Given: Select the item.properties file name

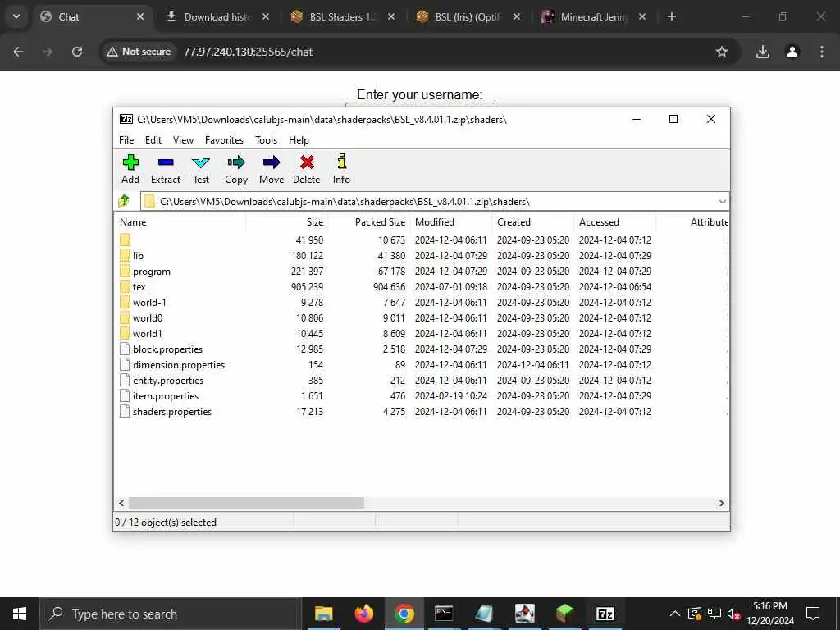Looking at the screenshot, I should pos(166,396).
